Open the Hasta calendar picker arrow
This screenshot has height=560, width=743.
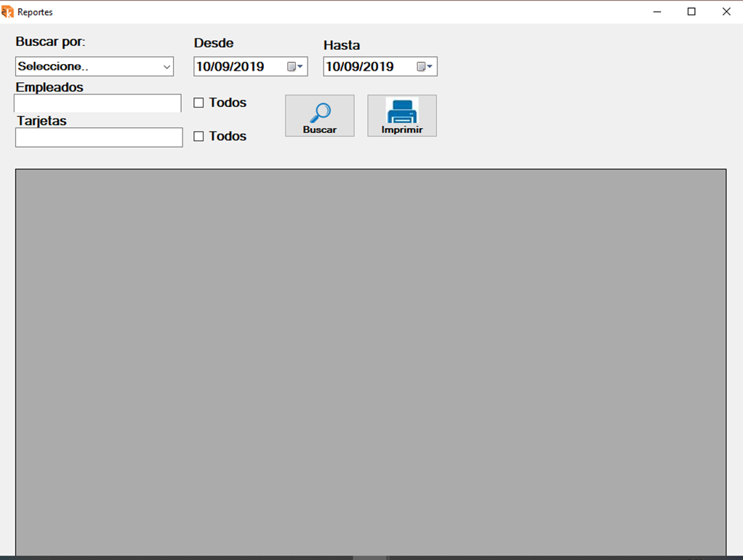pos(425,67)
